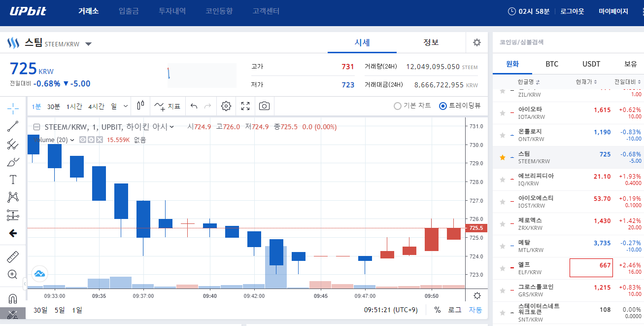Viewport: 644px width, 326px height.
Task: Select the text annotation tool
Action: click(13, 180)
